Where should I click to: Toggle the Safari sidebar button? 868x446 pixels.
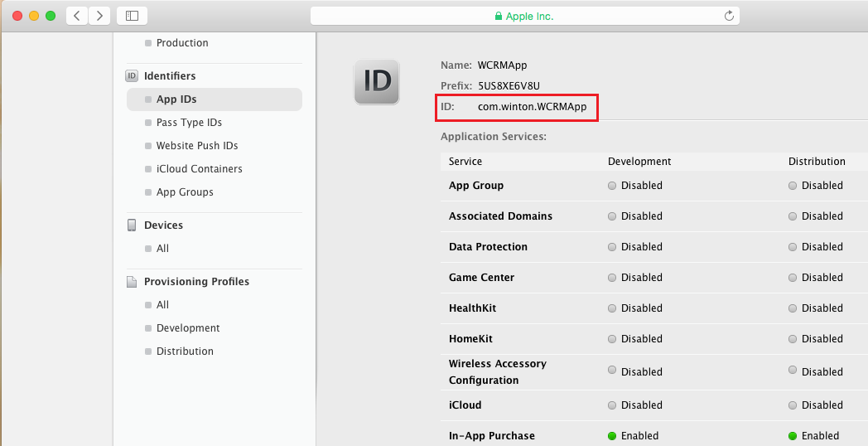pyautogui.click(x=132, y=16)
